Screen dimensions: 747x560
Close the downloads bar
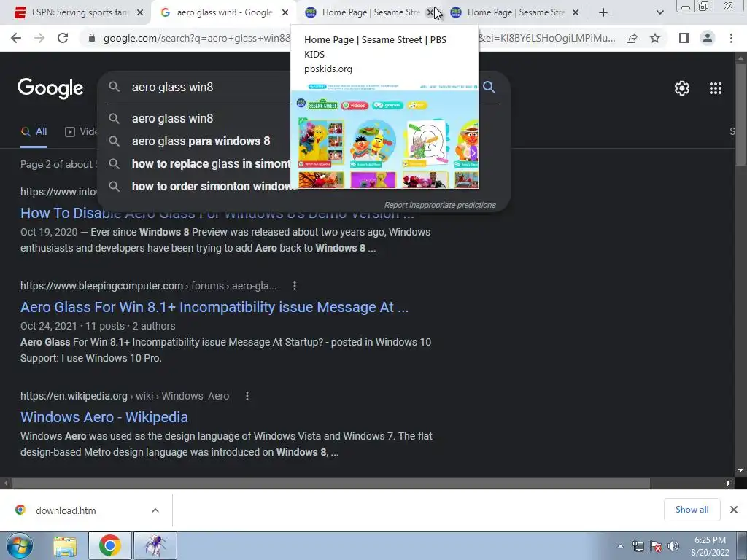tap(734, 510)
